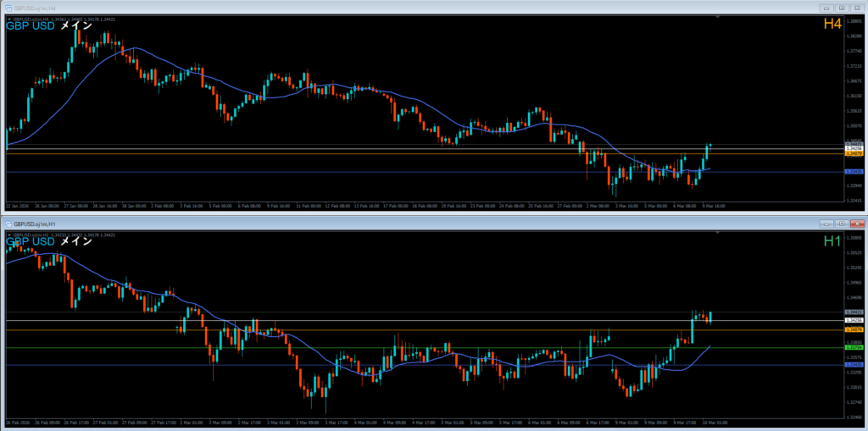Click the chart icon in the H1 window title bar
The width and height of the screenshot is (868, 431).
[x=8, y=224]
